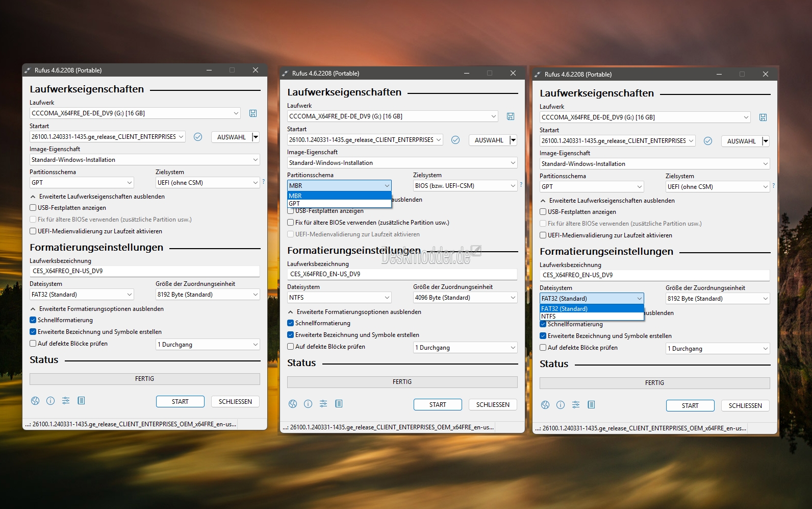Open the info icon in middle Rufus window

click(x=308, y=404)
